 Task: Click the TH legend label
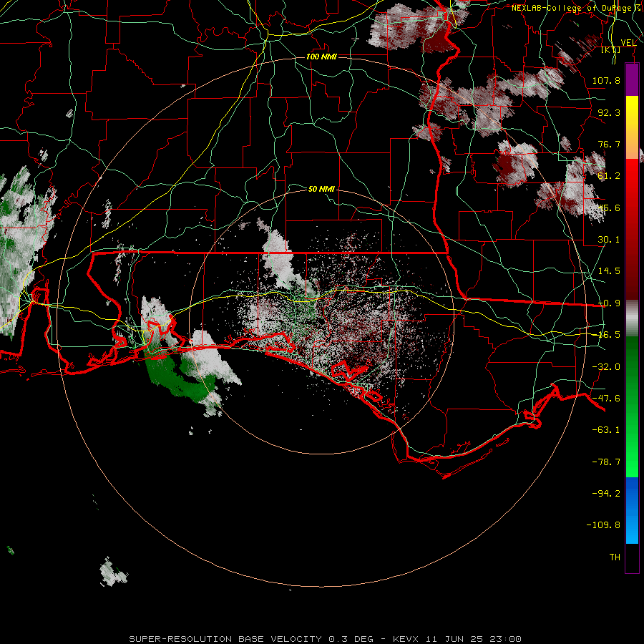pos(615,557)
